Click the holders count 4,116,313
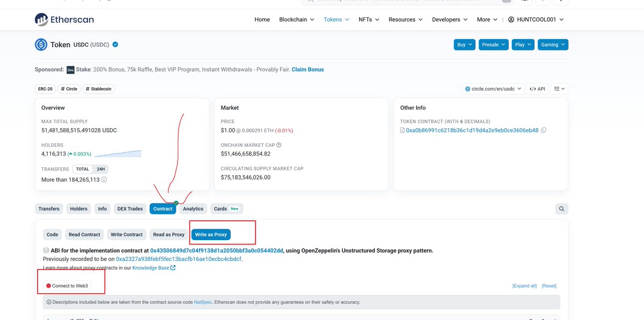 coord(54,154)
